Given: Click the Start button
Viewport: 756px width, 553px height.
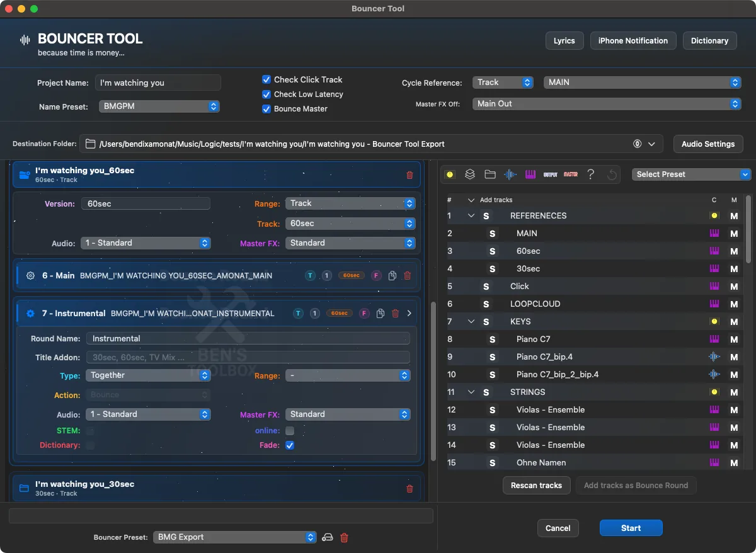Looking at the screenshot, I should [x=631, y=528].
